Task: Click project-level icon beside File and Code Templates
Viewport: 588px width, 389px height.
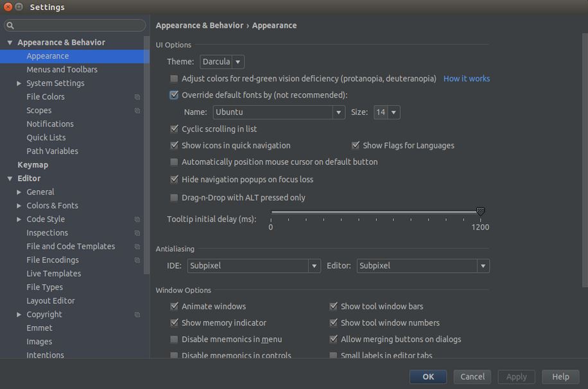Action: click(137, 246)
